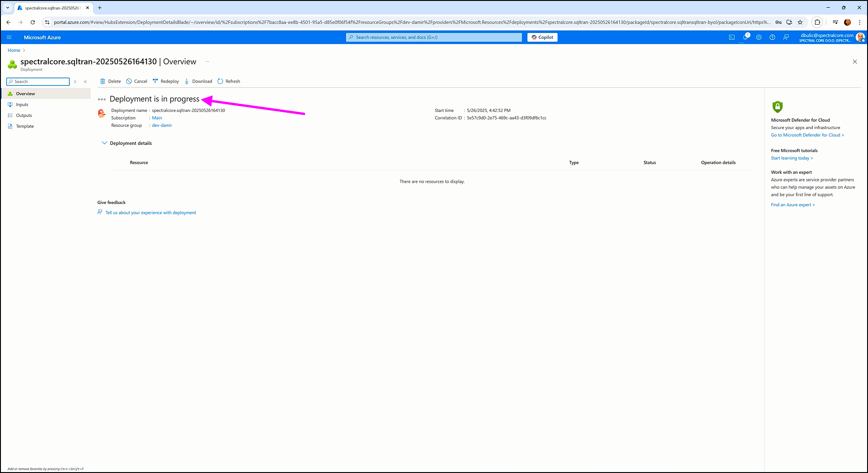Viewport: 868px width, 473px height.
Task: Open the dev-damir resource group link
Action: coord(162,125)
